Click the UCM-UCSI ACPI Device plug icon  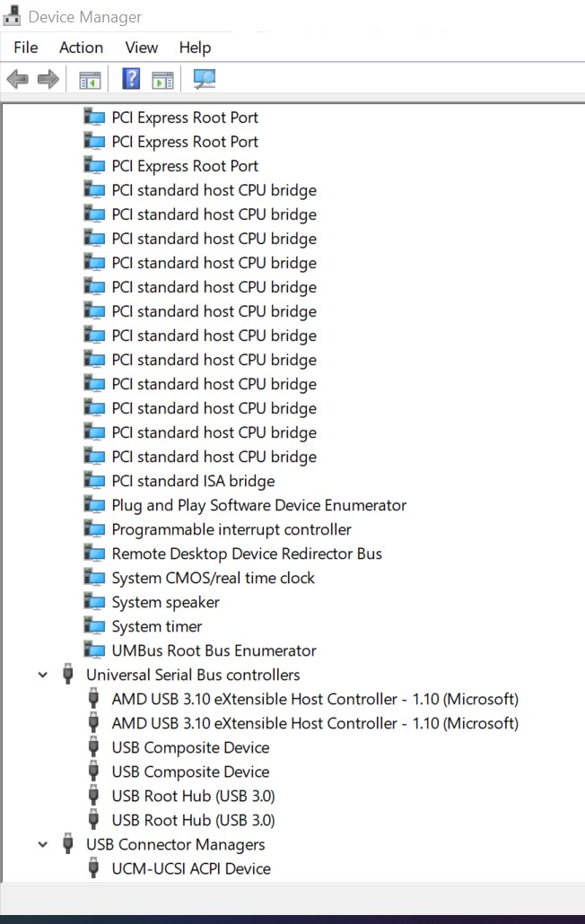[93, 868]
